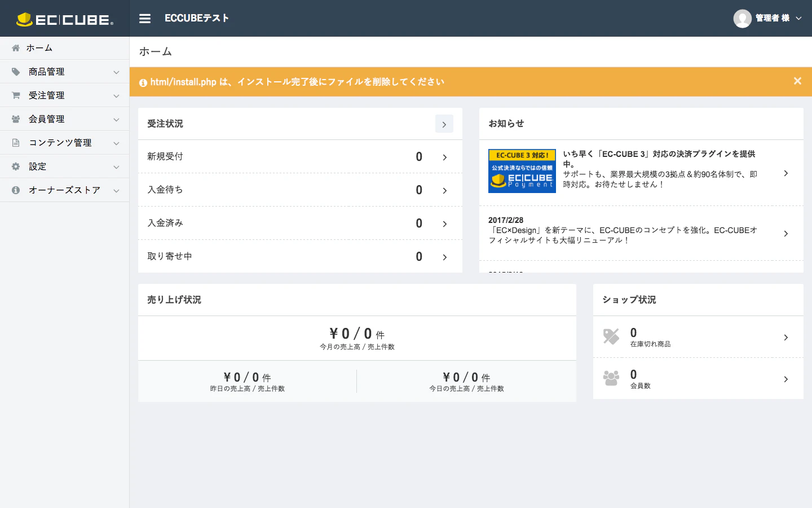This screenshot has height=508, width=812.
Task: Expand the 設定 menu chevron
Action: [116, 167]
